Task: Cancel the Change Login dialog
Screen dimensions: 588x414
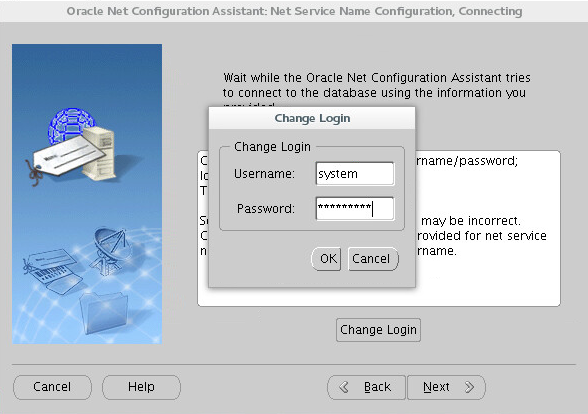Action: 373,259
